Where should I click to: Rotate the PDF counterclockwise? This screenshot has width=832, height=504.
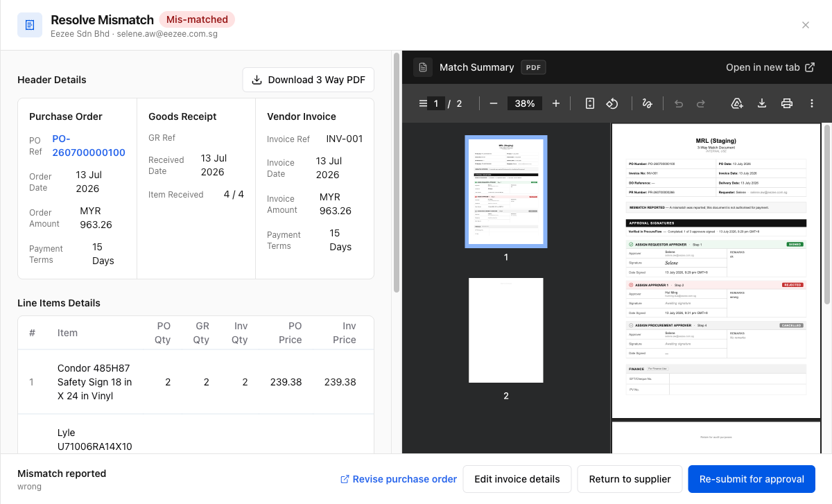point(612,103)
